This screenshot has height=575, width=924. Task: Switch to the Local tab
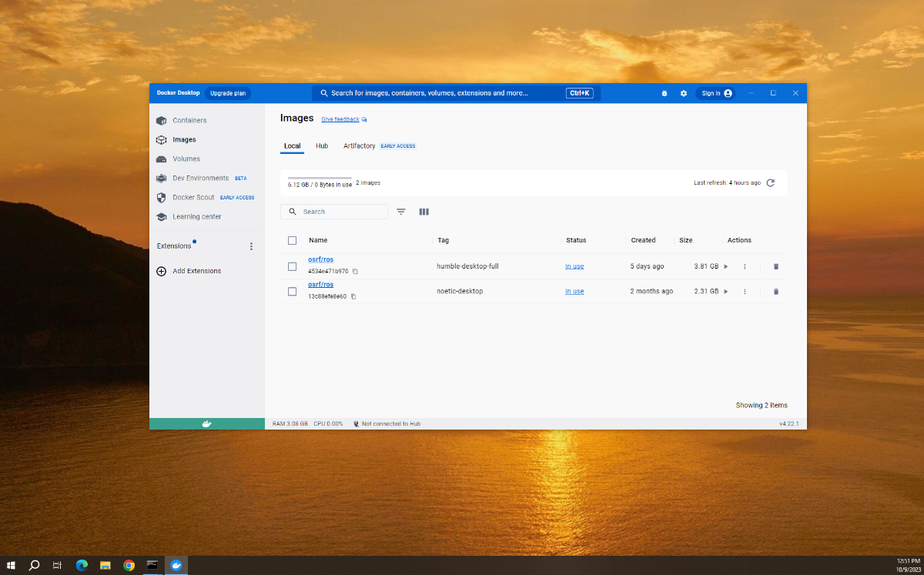[x=292, y=146]
